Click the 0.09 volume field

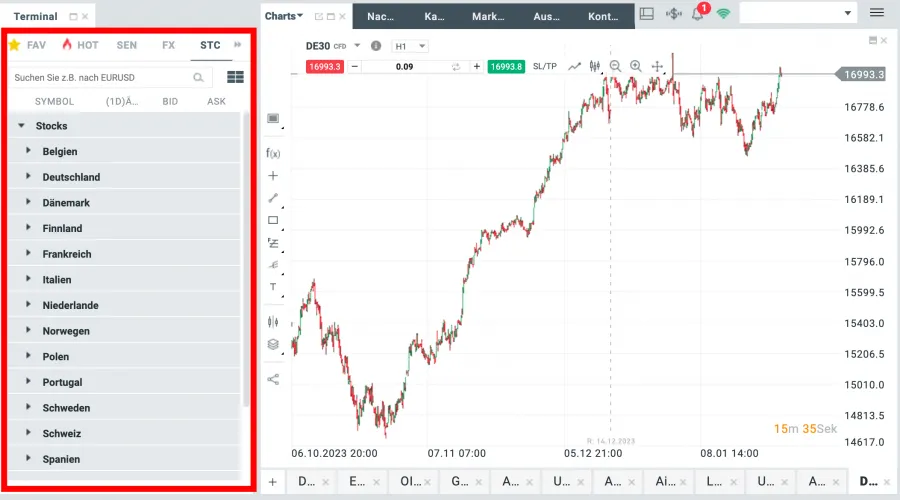click(404, 67)
